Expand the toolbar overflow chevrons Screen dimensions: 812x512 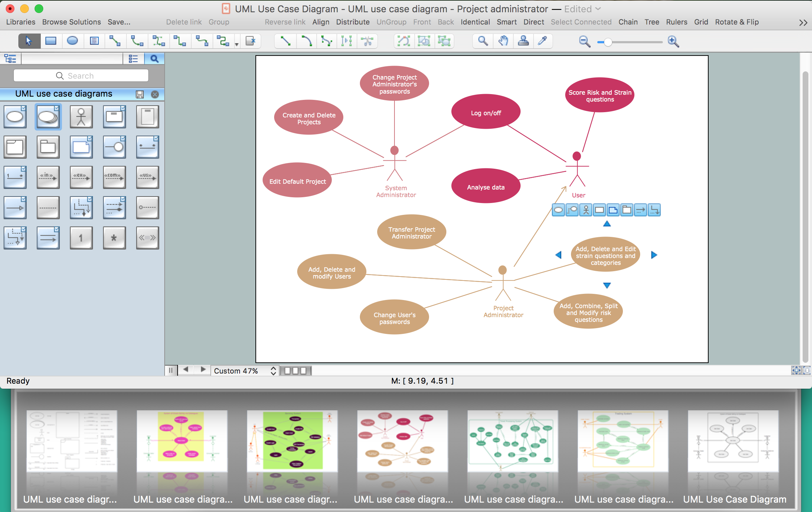tap(803, 23)
